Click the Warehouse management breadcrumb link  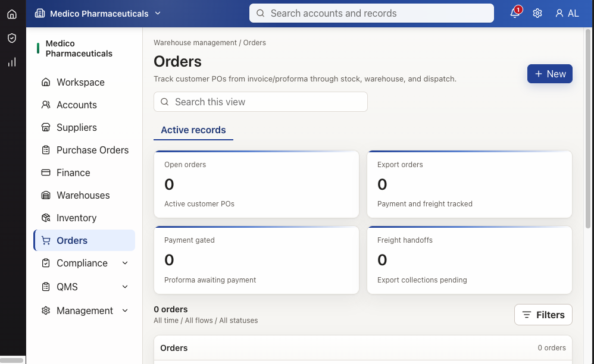[x=195, y=43]
